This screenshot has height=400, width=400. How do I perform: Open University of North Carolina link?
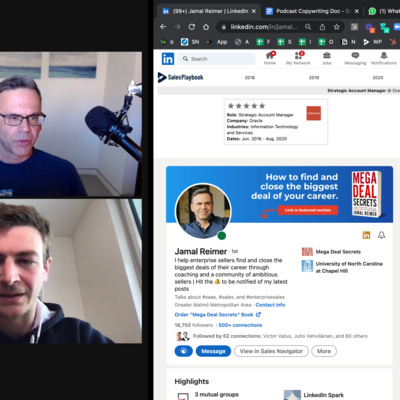pyautogui.click(x=342, y=267)
